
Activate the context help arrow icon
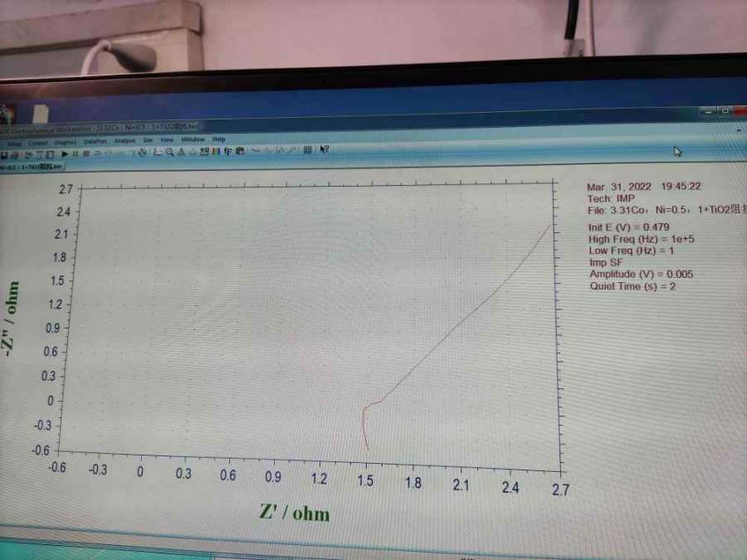324,149
